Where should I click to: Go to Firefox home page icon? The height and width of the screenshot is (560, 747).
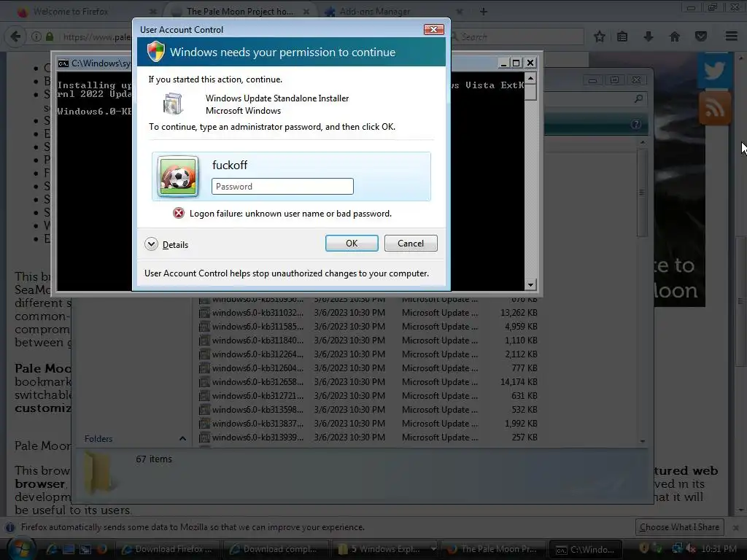coord(675,36)
